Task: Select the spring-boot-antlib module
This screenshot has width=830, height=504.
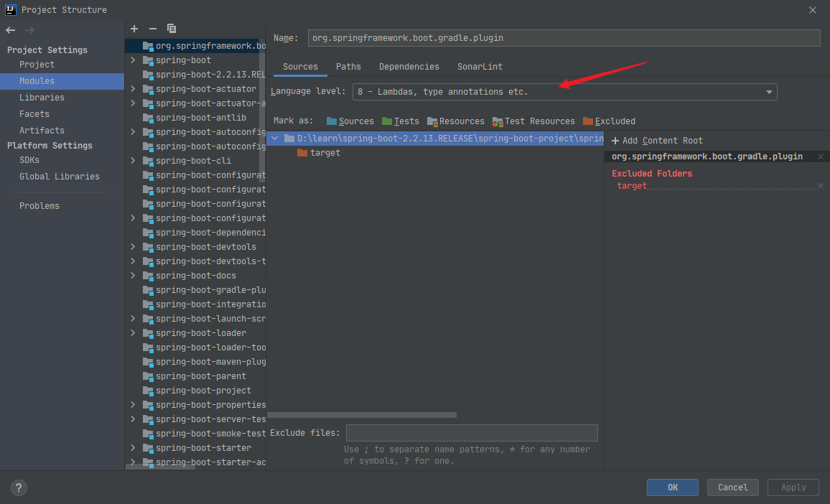Action: (x=195, y=118)
